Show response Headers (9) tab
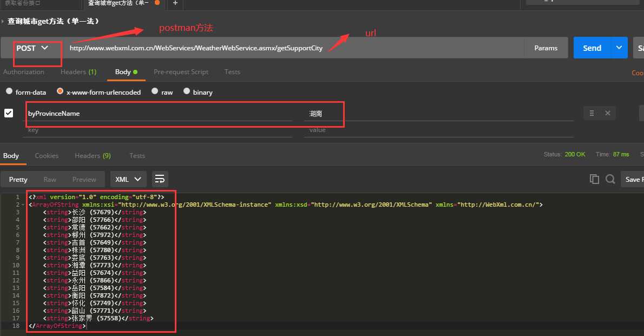 coord(93,156)
